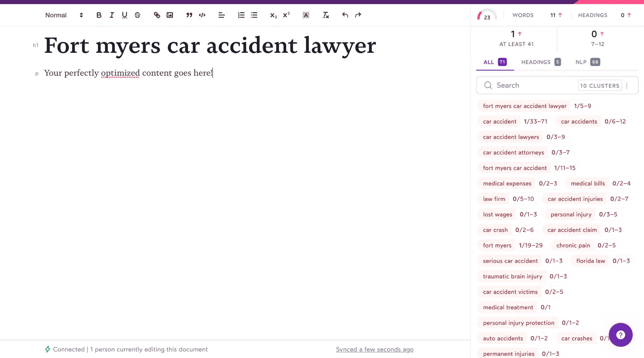
Task: Toggle italic formatting
Action: 112,15
